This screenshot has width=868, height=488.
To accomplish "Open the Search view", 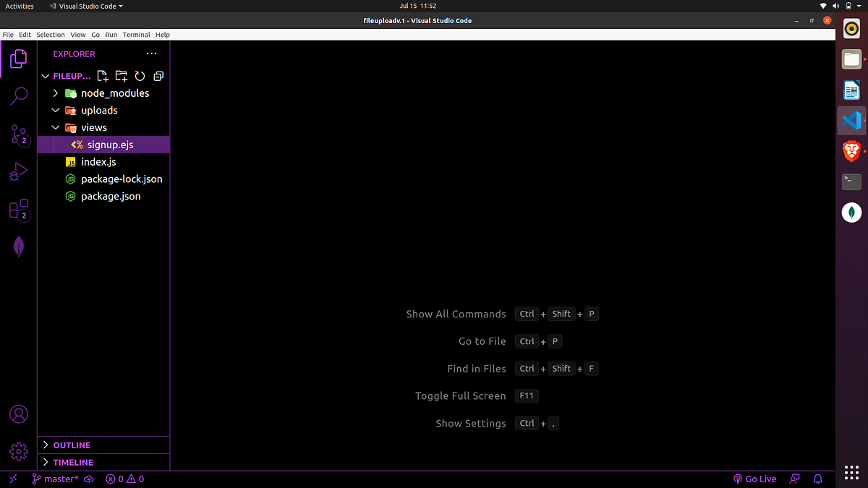I will [18, 96].
